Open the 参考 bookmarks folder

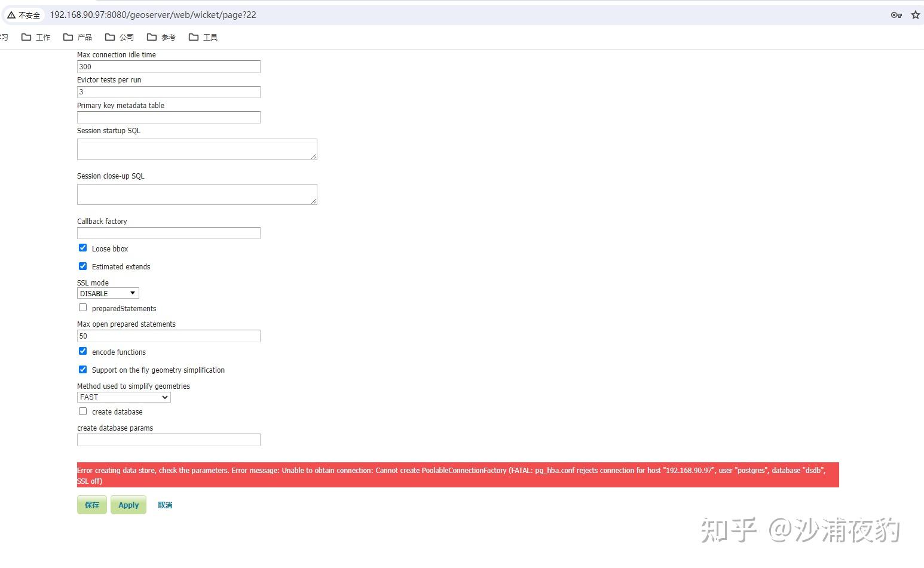161,36
